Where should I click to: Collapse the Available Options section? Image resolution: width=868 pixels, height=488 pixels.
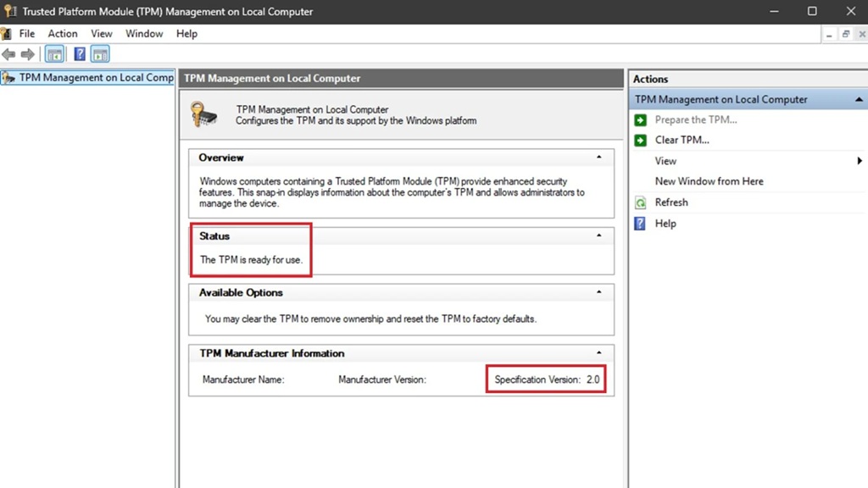coord(599,292)
